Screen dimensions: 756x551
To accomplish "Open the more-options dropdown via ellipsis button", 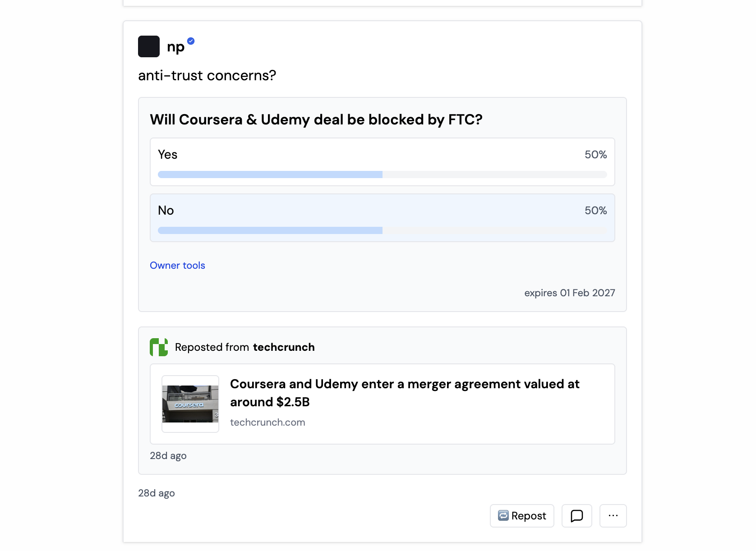I will [613, 515].
